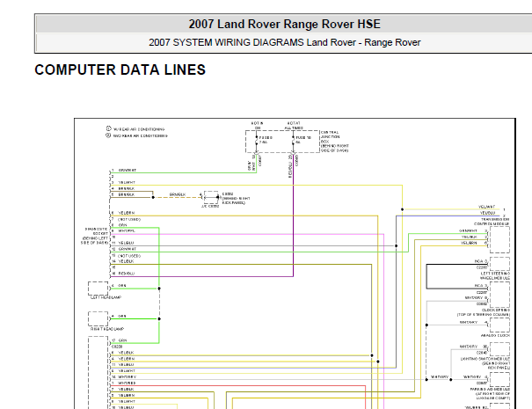Screen dimensions: 532x409
Task: Click diagnostic socket pin 16 "RED/BLU" label
Action: tap(127, 274)
